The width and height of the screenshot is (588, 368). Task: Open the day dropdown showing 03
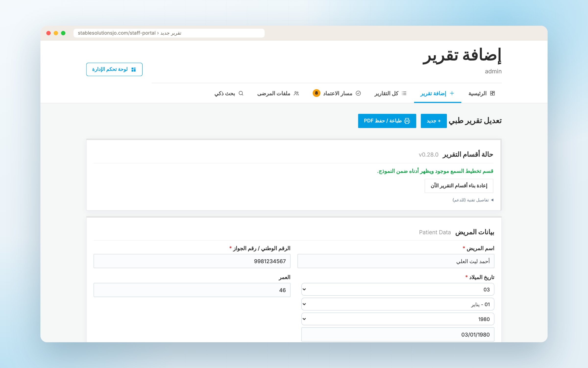click(x=398, y=289)
